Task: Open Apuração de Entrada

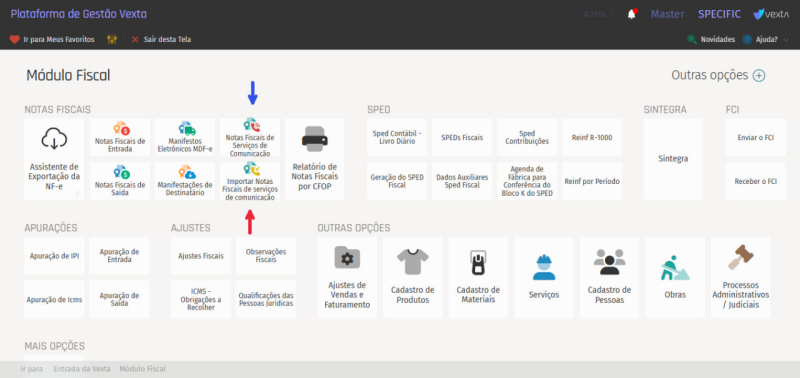Action: coord(119,256)
